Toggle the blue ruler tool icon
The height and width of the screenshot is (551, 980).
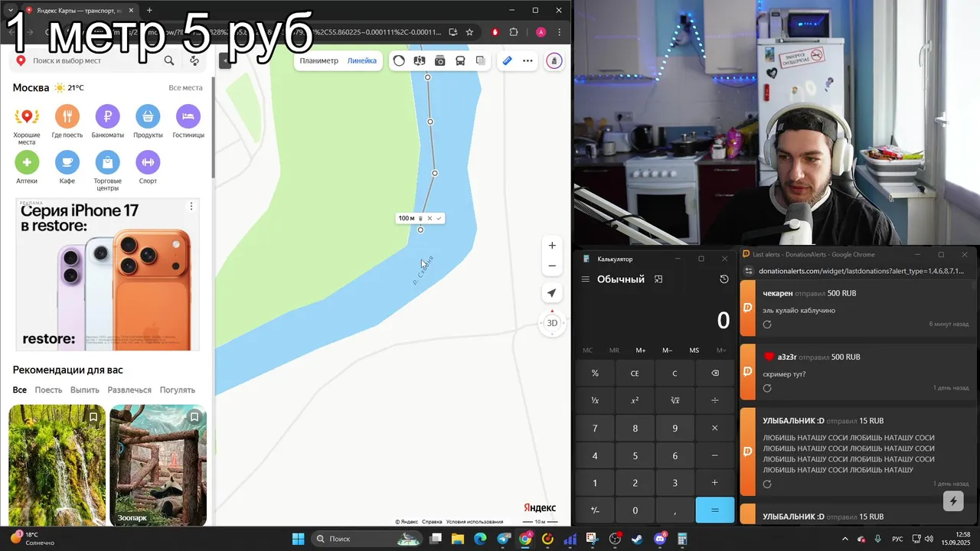[x=507, y=60]
